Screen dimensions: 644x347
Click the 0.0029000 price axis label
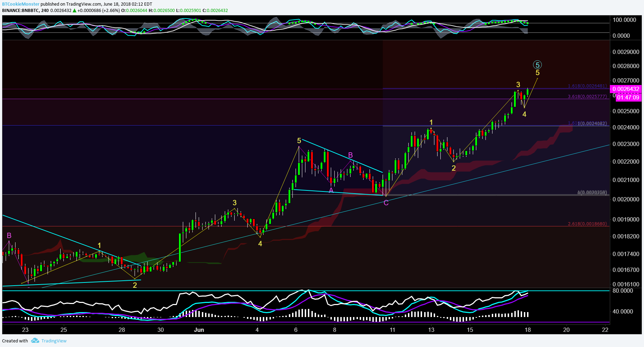pos(626,52)
